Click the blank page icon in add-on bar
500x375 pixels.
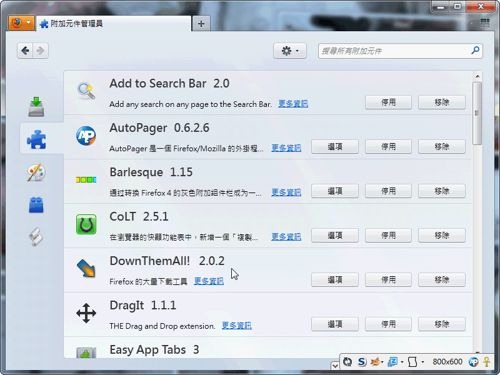(413, 362)
